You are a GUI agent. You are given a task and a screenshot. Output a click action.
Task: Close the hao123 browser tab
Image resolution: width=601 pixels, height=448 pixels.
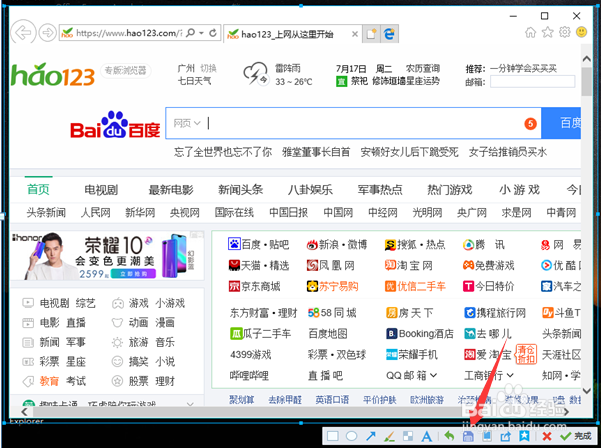point(355,34)
